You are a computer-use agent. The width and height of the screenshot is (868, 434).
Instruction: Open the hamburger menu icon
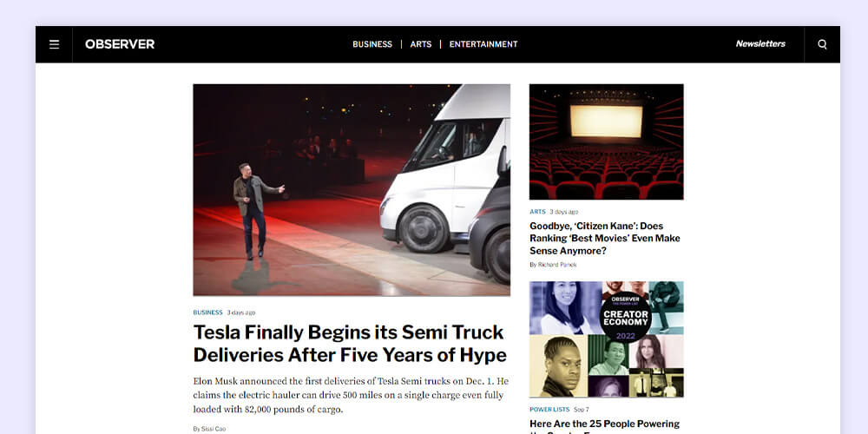pos(54,44)
